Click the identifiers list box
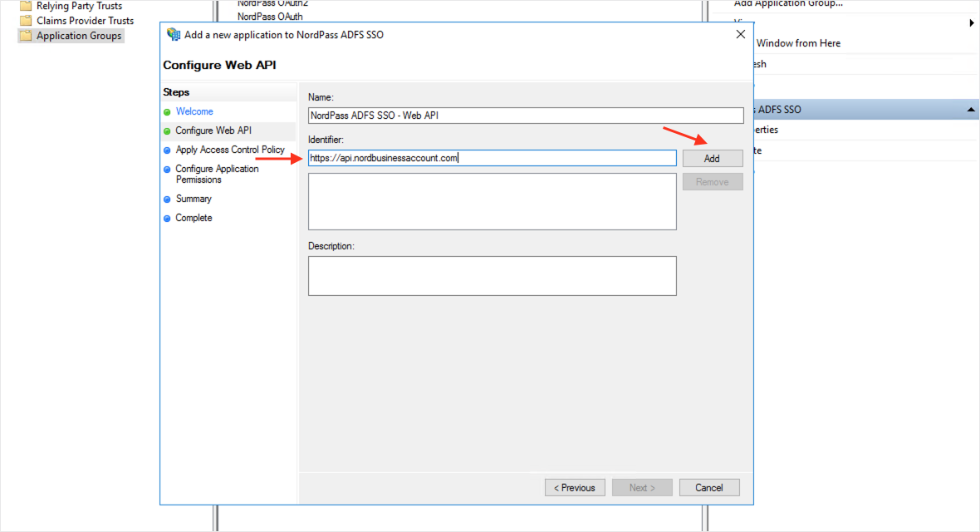 pos(492,201)
